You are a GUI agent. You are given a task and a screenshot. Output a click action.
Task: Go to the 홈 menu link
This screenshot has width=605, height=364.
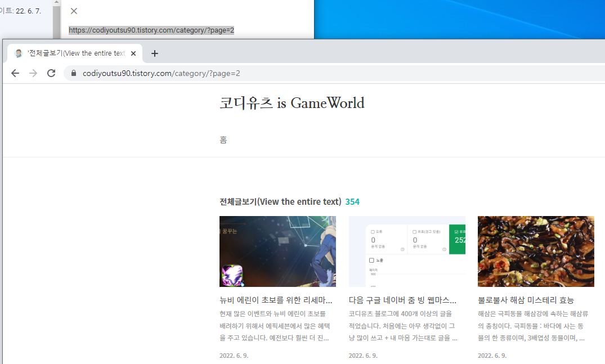[x=223, y=140]
